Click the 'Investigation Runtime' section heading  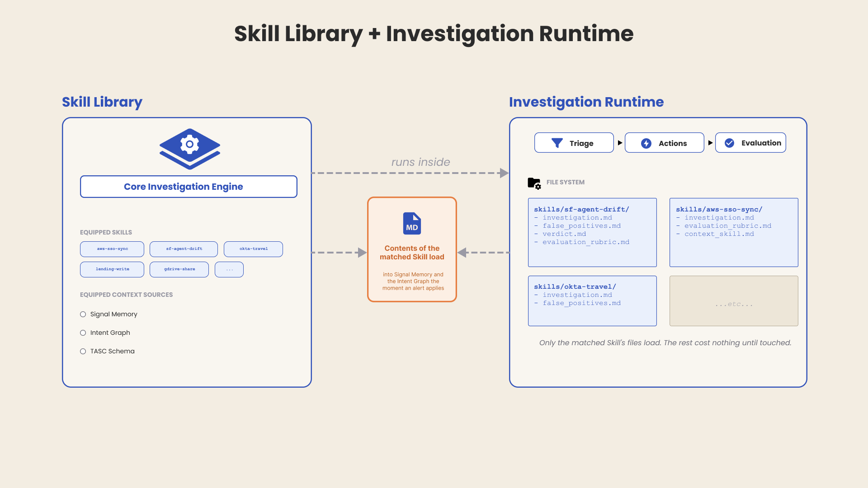coord(586,102)
